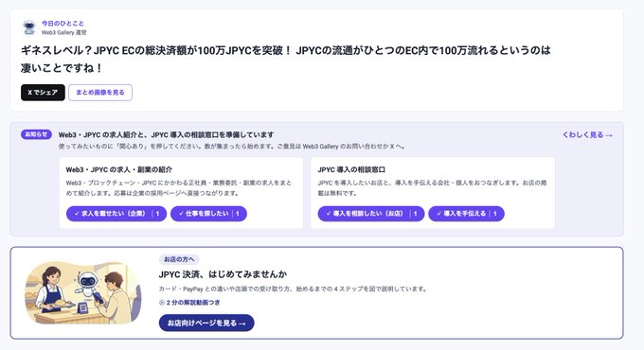This screenshot has width=644, height=350.
Task: Click the shop robot payment illustration
Action: pos(83,293)
